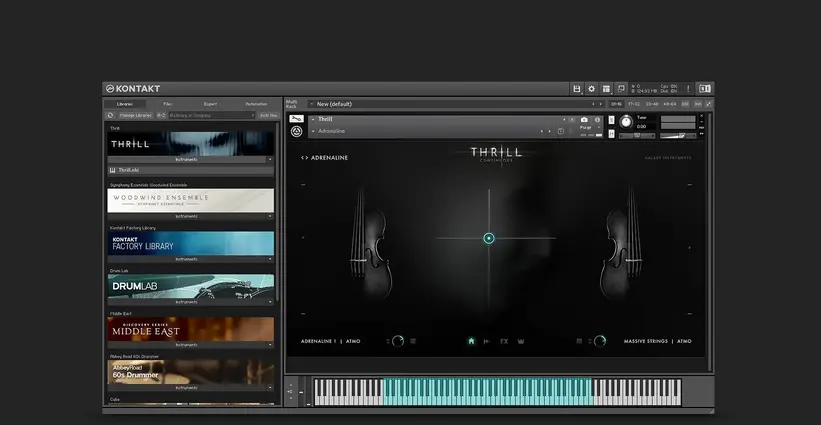This screenshot has width=821, height=425.
Task: Click the Manage Libraries button
Action: [x=136, y=115]
